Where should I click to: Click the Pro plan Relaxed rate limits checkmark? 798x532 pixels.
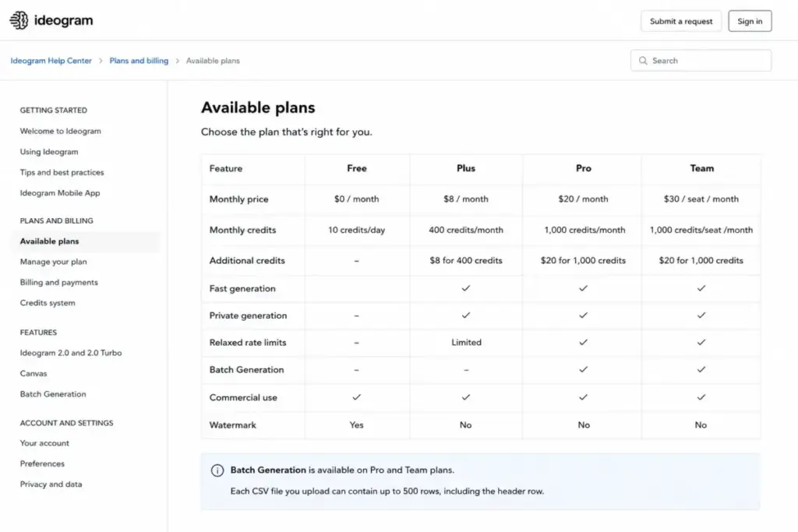583,342
